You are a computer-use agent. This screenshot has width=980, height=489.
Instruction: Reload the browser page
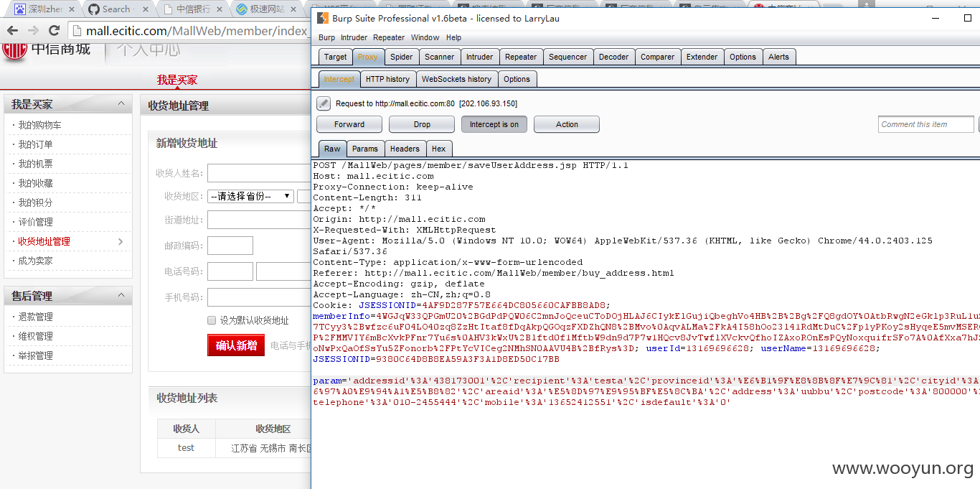[54, 30]
